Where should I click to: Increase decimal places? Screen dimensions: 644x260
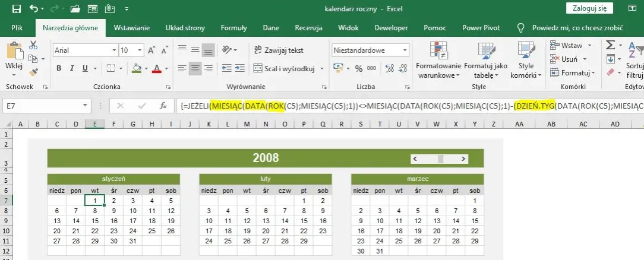point(390,68)
